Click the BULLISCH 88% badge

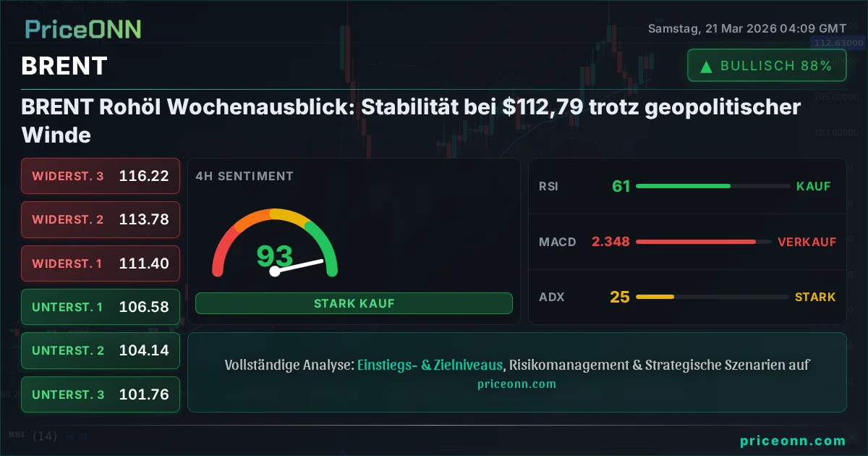pos(767,66)
